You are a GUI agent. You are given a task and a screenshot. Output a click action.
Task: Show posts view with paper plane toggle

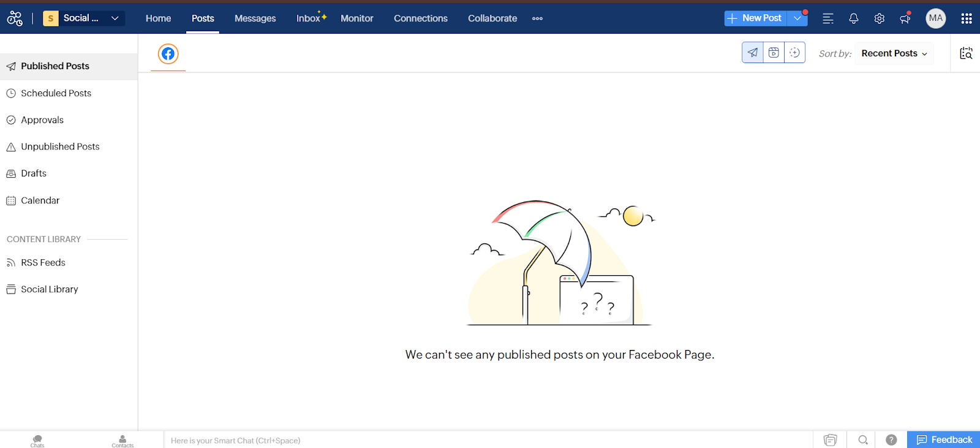(x=753, y=53)
